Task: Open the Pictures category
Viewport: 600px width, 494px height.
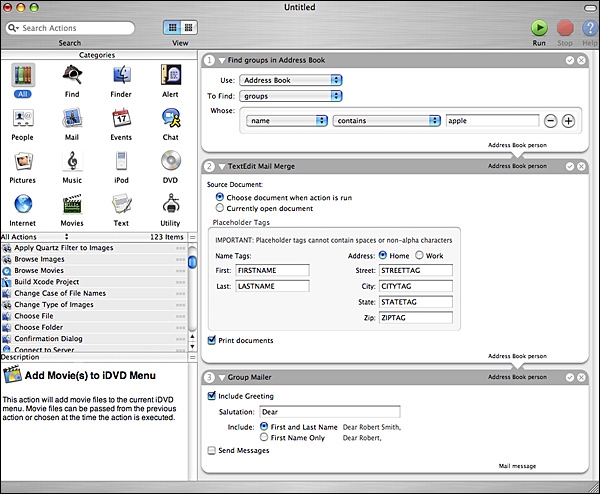Action: 23,161
